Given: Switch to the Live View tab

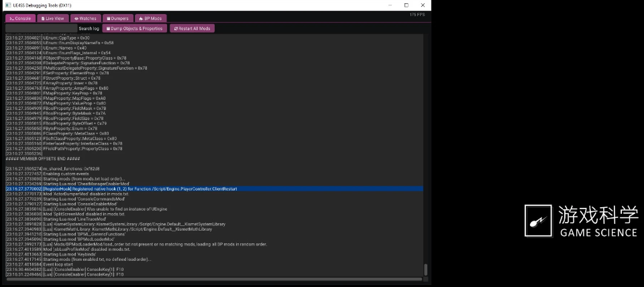Looking at the screenshot, I should 52,19.
